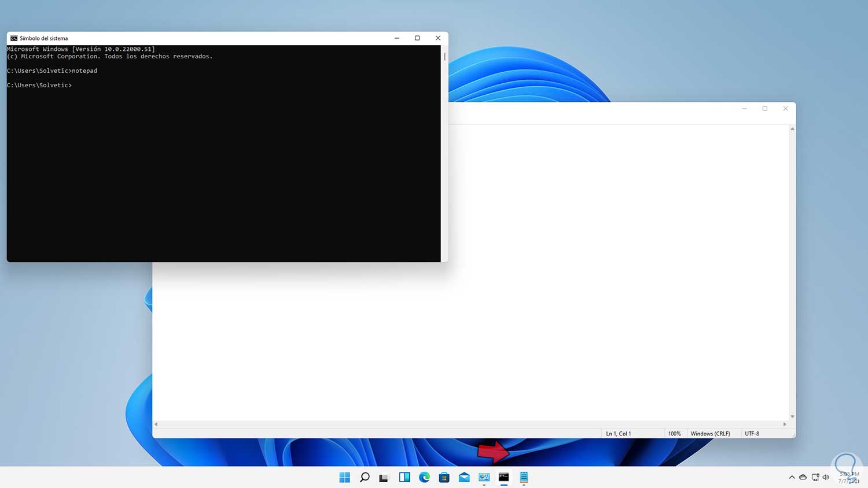Close the Notepad window
Image resolution: width=868 pixels, height=488 pixels.
[x=786, y=109]
